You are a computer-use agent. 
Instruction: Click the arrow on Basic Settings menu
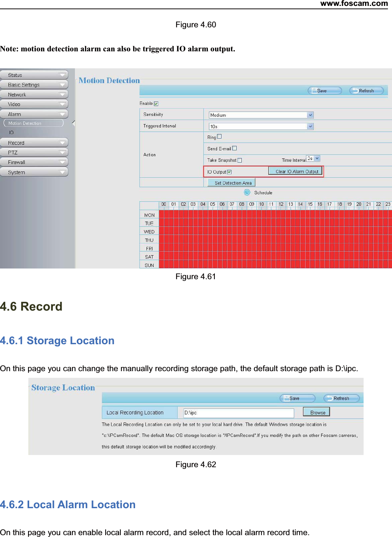[x=62, y=85]
